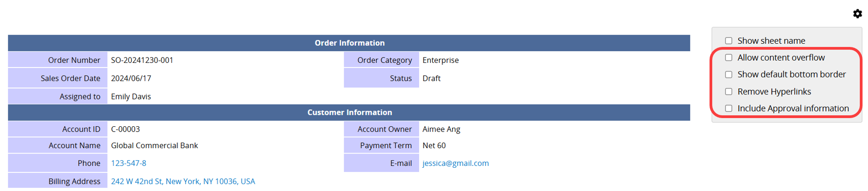The width and height of the screenshot is (868, 191).
Task: Enable Include Approval information checkbox
Action: pyautogui.click(x=728, y=108)
